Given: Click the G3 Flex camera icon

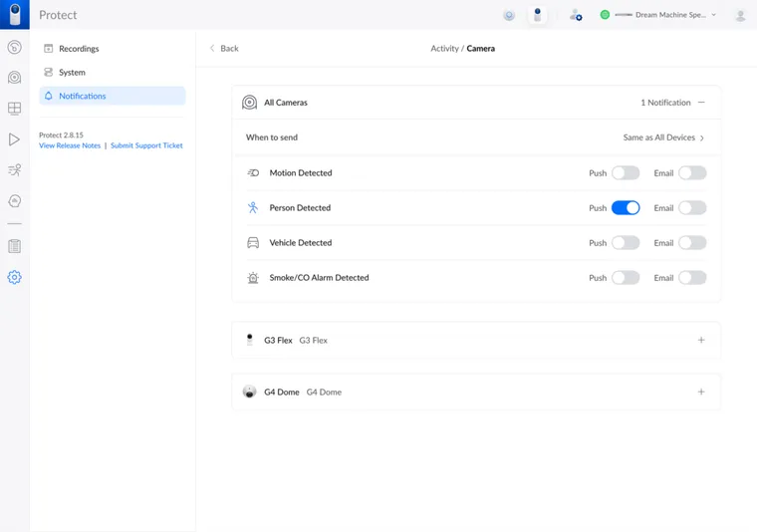Looking at the screenshot, I should [x=250, y=340].
